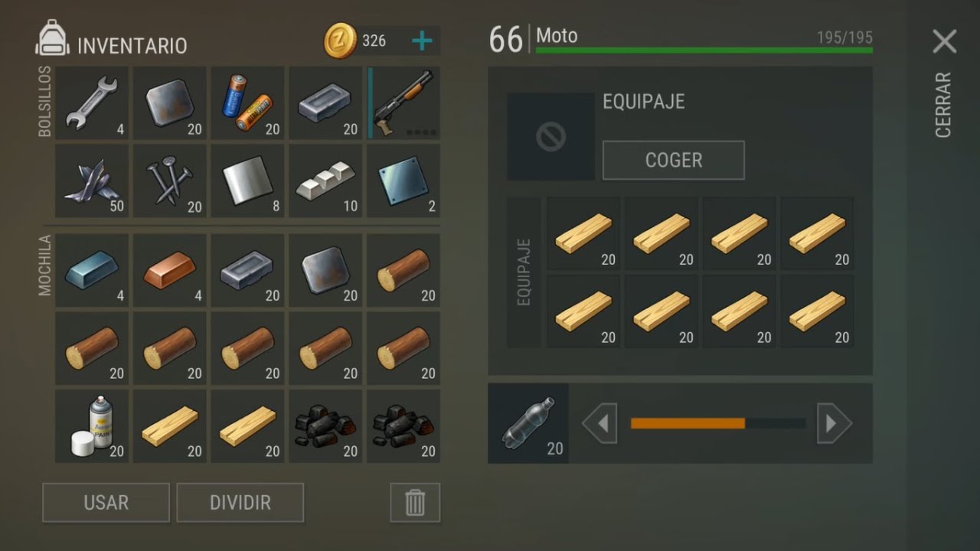This screenshot has width=980, height=551.
Task: Select the wrench item in pockets
Action: (x=92, y=103)
